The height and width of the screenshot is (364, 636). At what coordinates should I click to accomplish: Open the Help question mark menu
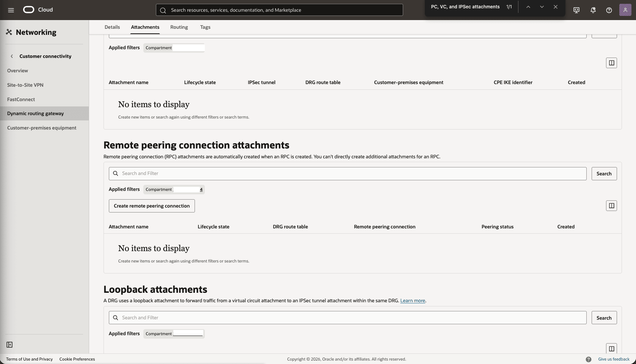click(609, 10)
